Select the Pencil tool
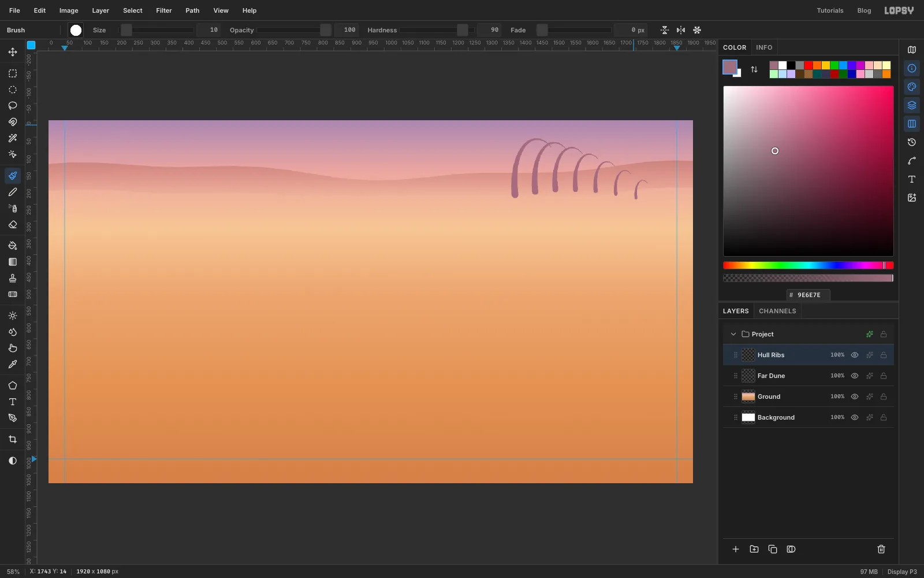The height and width of the screenshot is (578, 924). [x=12, y=192]
